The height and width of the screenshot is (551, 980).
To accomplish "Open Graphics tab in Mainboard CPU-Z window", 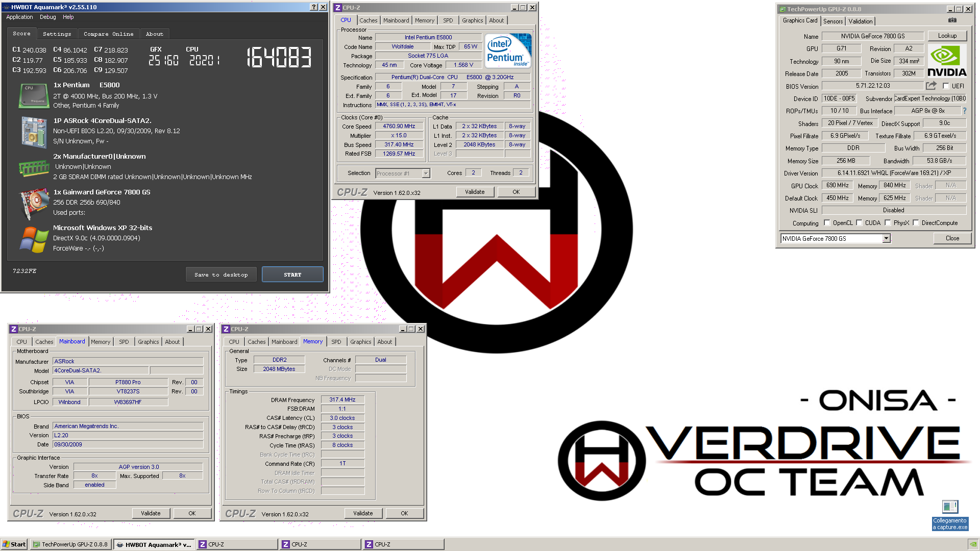I will (149, 342).
